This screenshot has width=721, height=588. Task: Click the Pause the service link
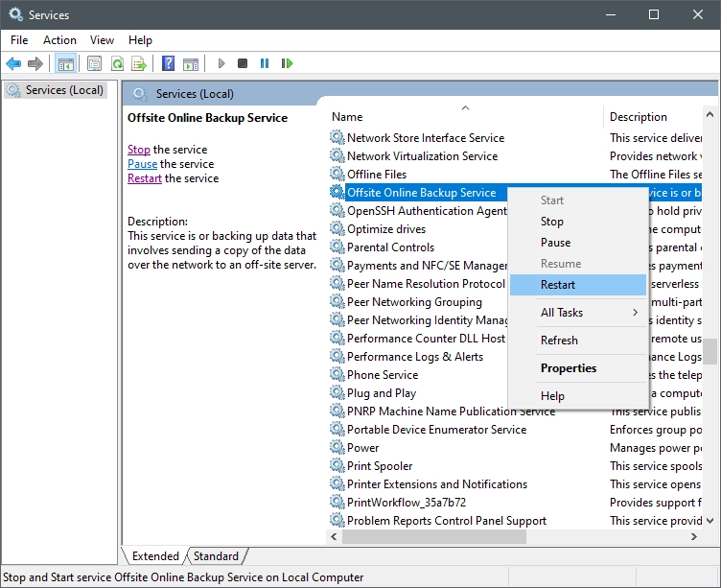pyautogui.click(x=143, y=164)
